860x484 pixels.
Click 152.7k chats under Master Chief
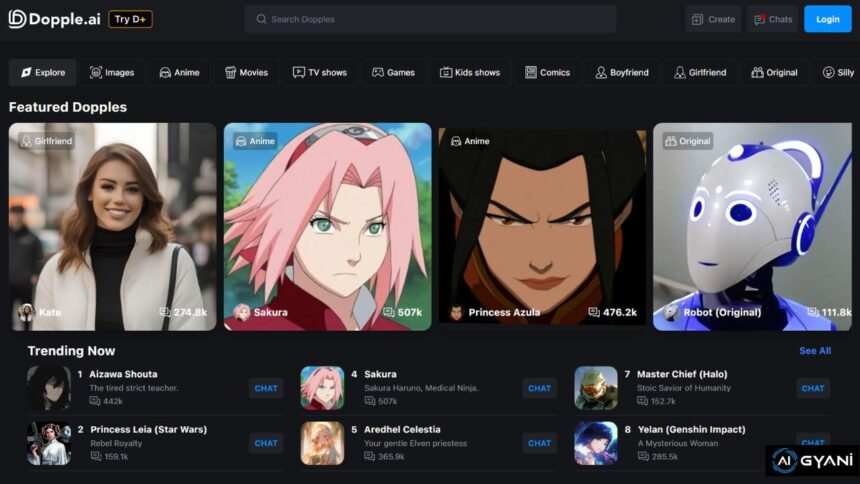tap(657, 401)
